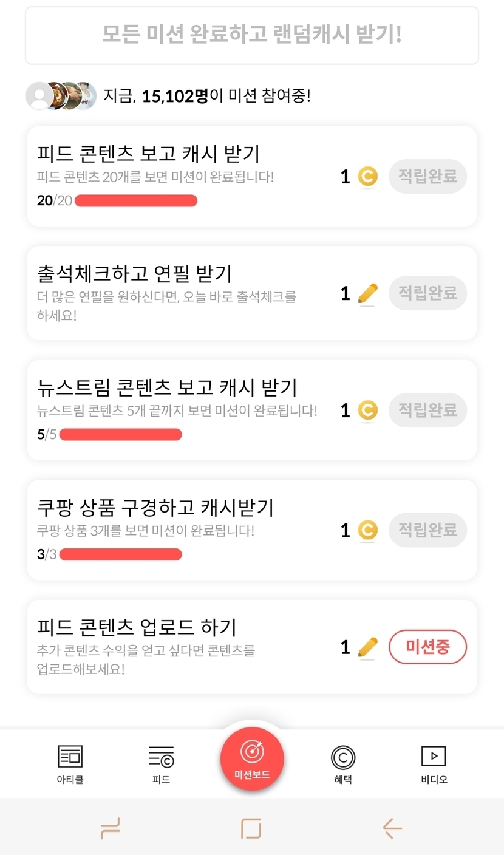This screenshot has height=855, width=504.
Task: Tap the red 미션보드 center button
Action: 252,758
